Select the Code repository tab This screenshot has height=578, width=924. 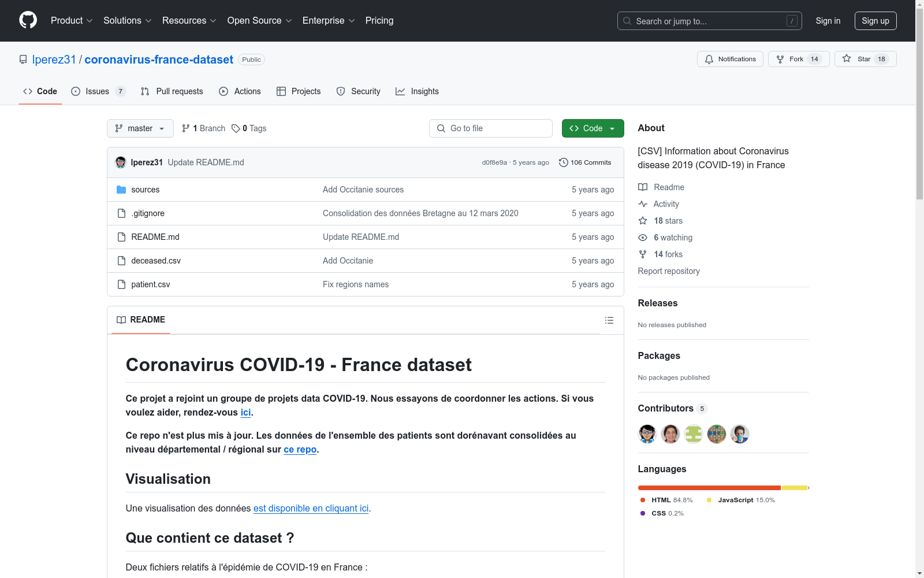tap(40, 91)
